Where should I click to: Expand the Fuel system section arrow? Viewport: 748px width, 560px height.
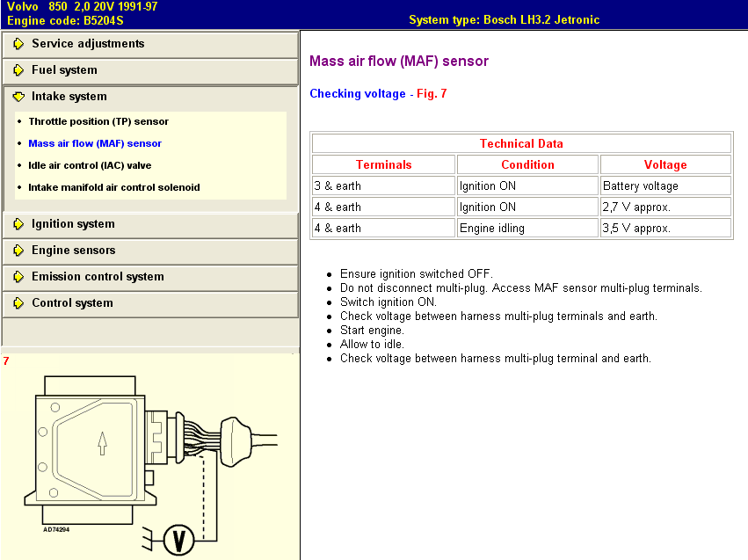tap(18, 70)
